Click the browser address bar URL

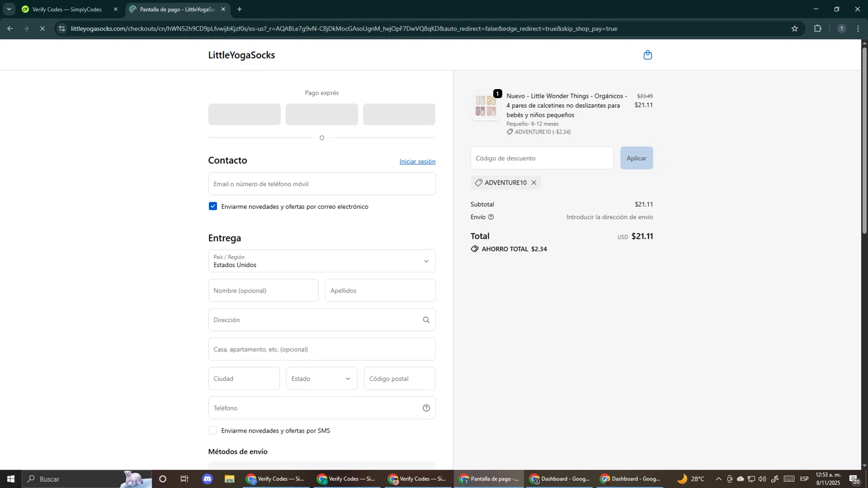pos(344,28)
